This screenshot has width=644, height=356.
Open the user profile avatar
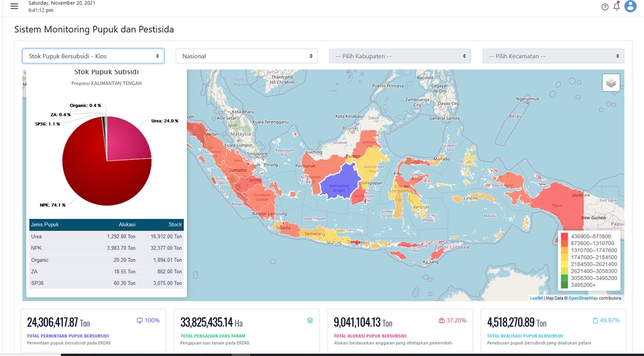630,7
